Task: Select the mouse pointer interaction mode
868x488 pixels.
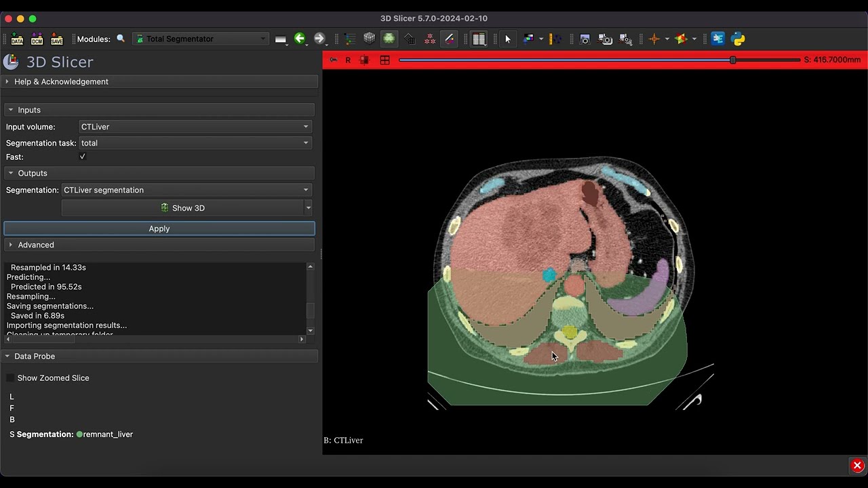Action: pos(508,39)
